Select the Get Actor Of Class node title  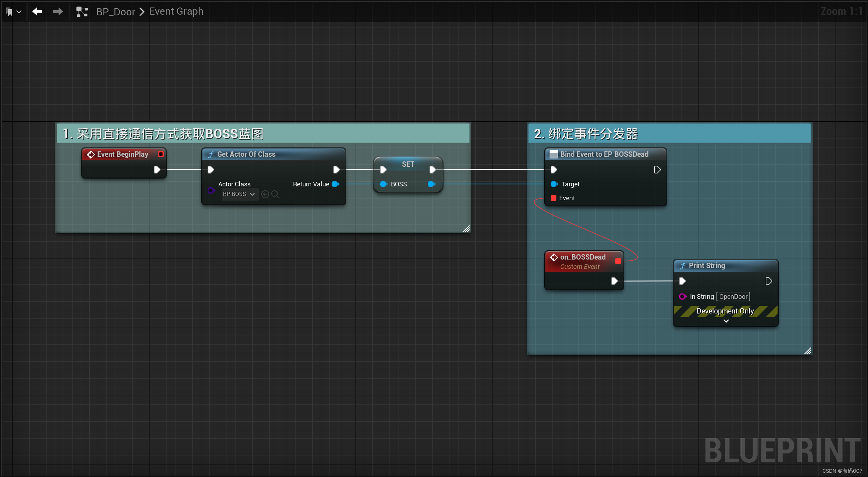point(246,154)
